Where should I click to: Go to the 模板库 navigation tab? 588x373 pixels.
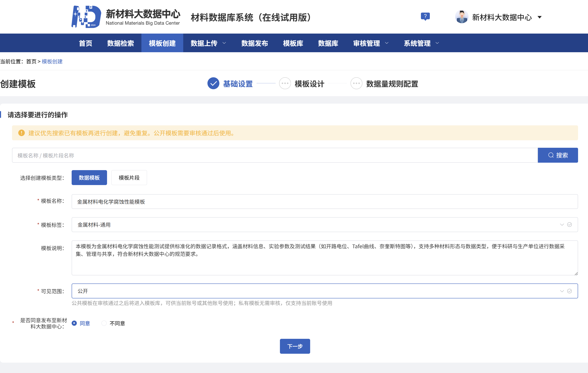click(x=293, y=43)
